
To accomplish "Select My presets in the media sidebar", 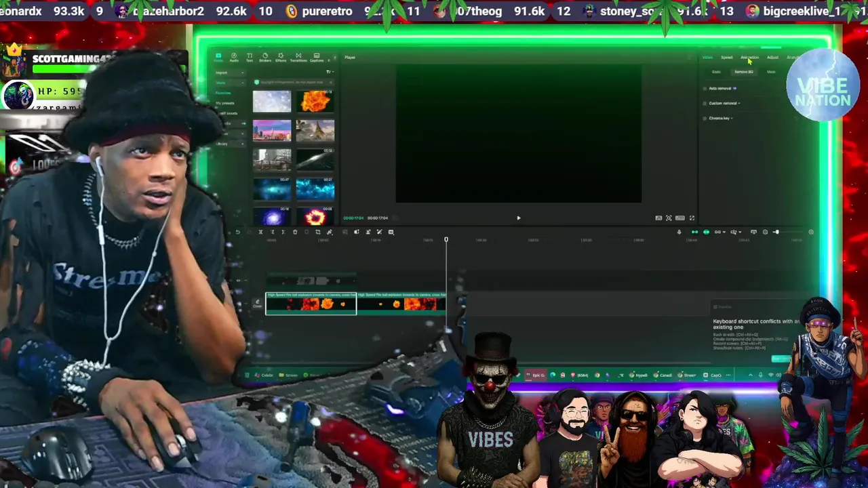I will (225, 103).
